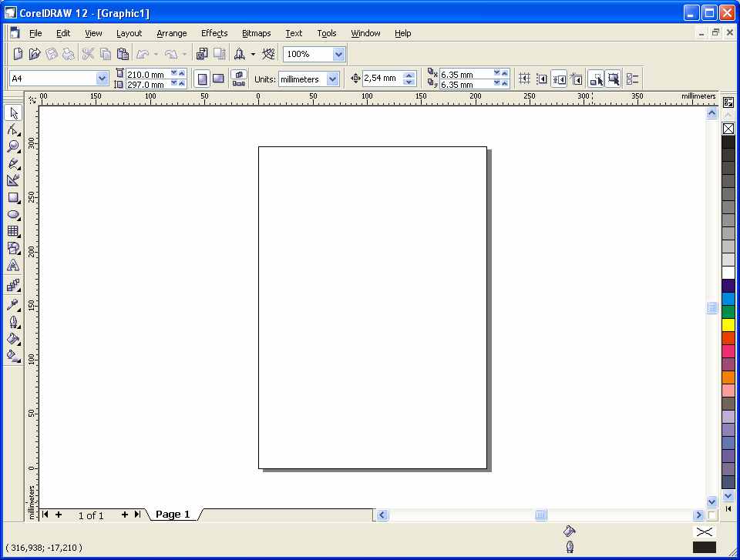Choose the Text tool

click(x=13, y=265)
